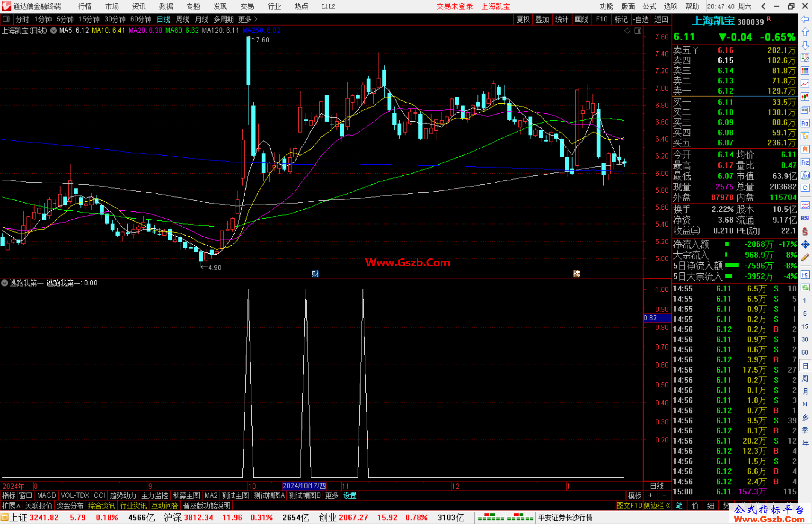The width and height of the screenshot is (812, 524).
Task: Switch to the 周线 weekly chart tab
Action: pyautogui.click(x=182, y=19)
